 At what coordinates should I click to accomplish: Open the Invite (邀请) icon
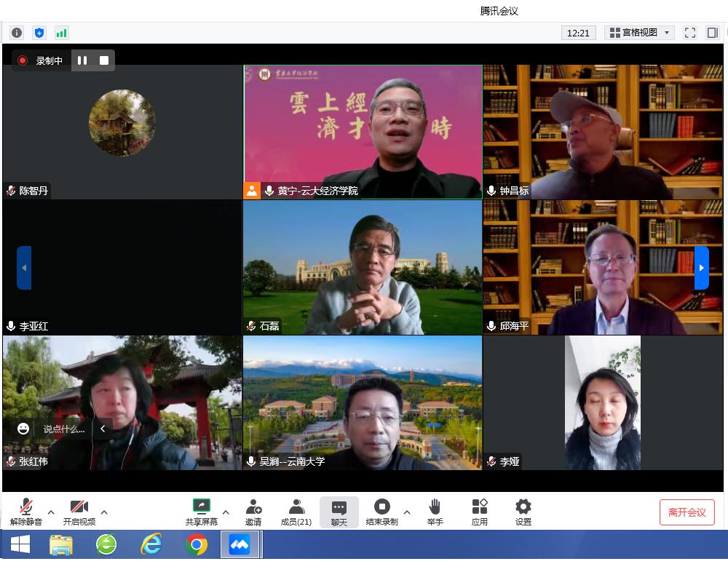click(x=253, y=512)
